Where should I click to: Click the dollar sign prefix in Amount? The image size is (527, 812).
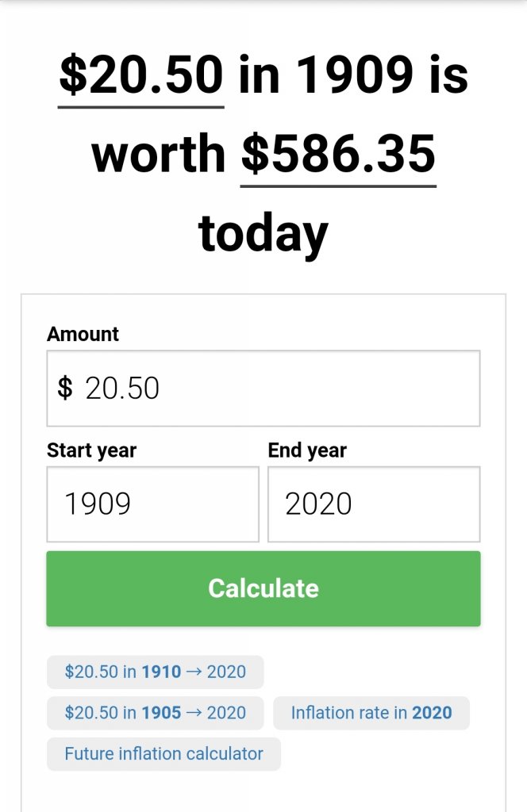(65, 389)
